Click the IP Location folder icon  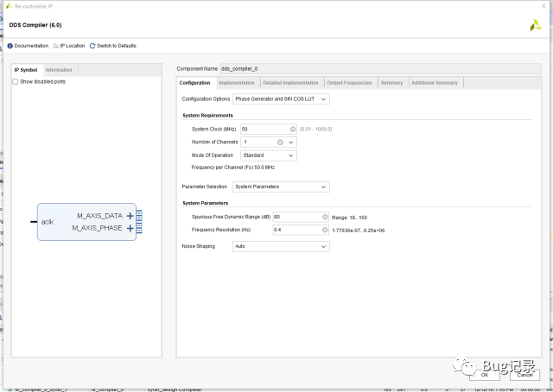pyautogui.click(x=55, y=46)
